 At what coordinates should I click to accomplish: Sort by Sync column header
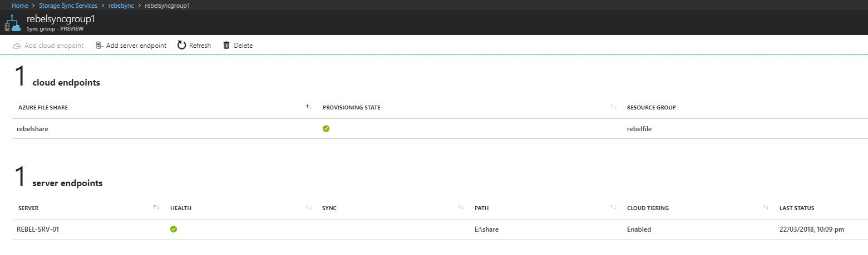point(329,208)
